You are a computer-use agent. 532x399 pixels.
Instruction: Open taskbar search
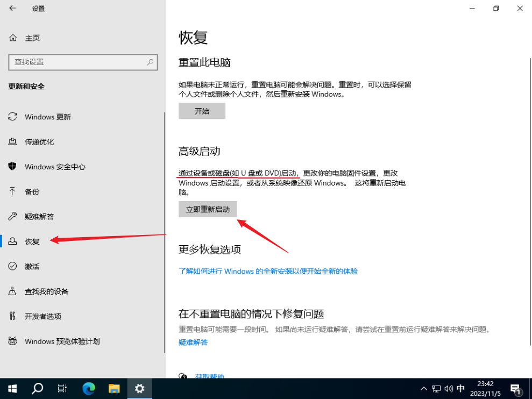tap(37, 388)
